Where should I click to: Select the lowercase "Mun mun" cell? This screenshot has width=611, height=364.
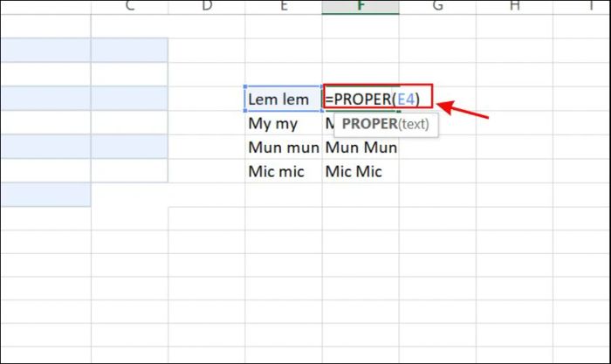coord(283,148)
